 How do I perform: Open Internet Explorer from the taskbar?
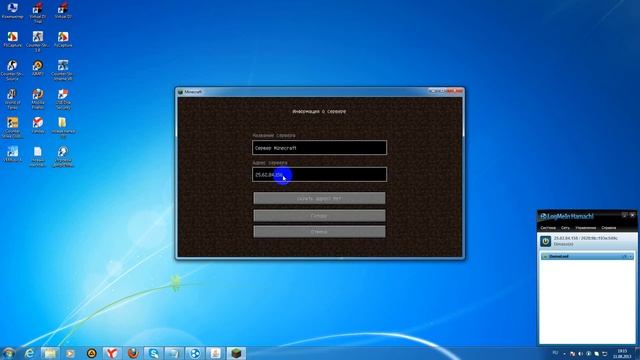[x=29, y=353]
